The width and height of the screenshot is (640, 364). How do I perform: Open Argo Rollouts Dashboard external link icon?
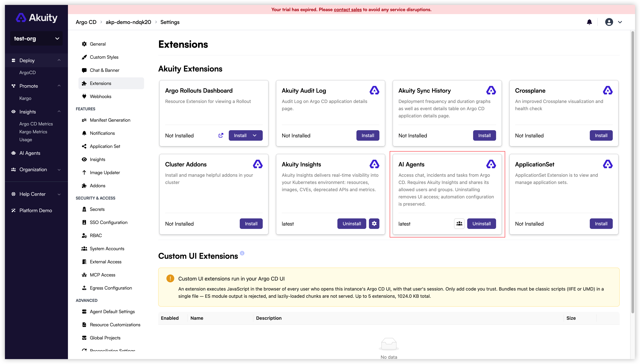(x=221, y=135)
